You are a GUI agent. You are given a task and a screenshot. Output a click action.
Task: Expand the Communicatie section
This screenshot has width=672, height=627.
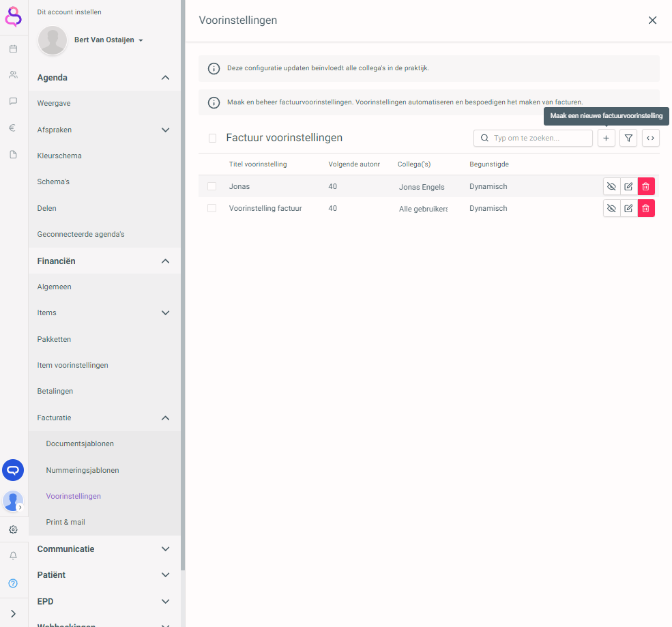pos(165,549)
